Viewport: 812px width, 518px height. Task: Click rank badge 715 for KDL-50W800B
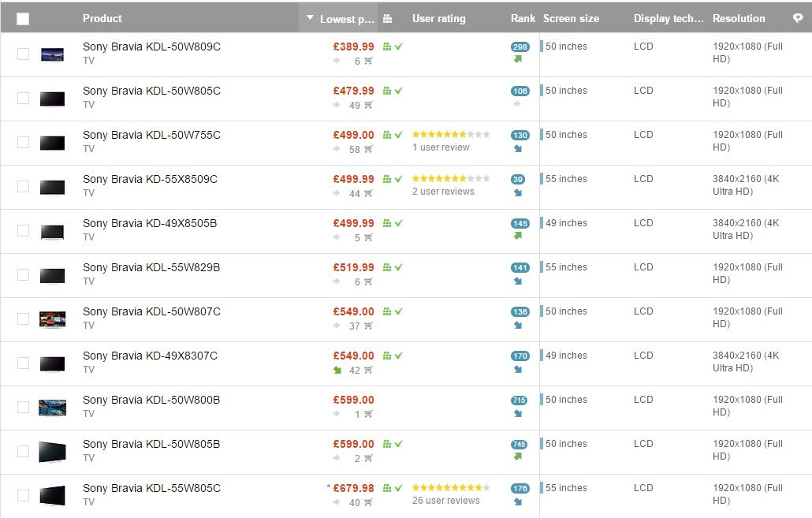[x=519, y=401]
